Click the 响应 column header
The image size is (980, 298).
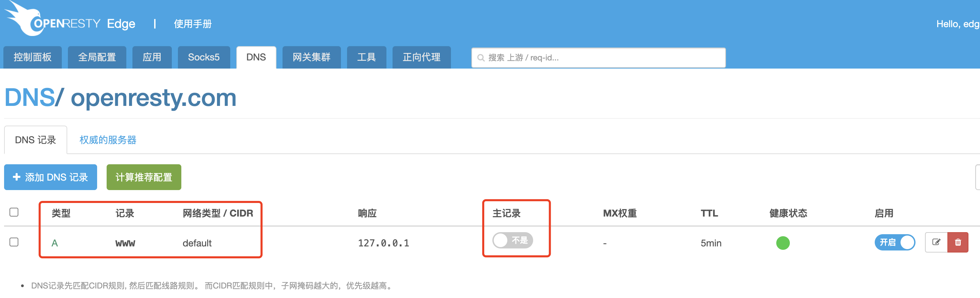point(367,213)
